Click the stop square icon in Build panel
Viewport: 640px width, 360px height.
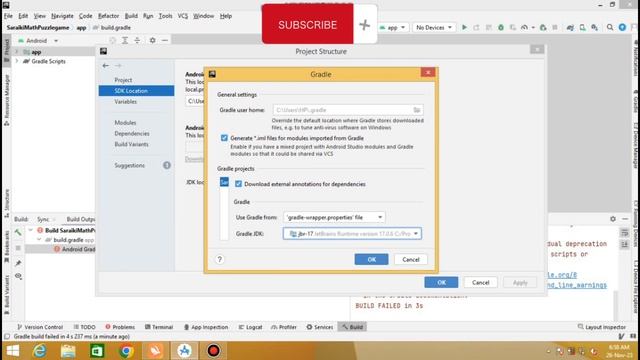[x=18, y=248]
